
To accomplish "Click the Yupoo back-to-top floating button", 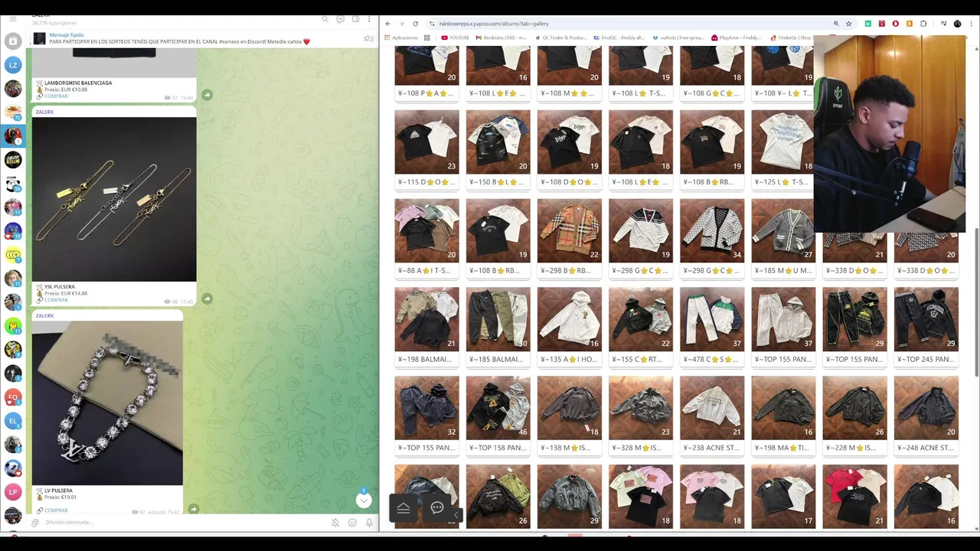I will click(x=403, y=508).
